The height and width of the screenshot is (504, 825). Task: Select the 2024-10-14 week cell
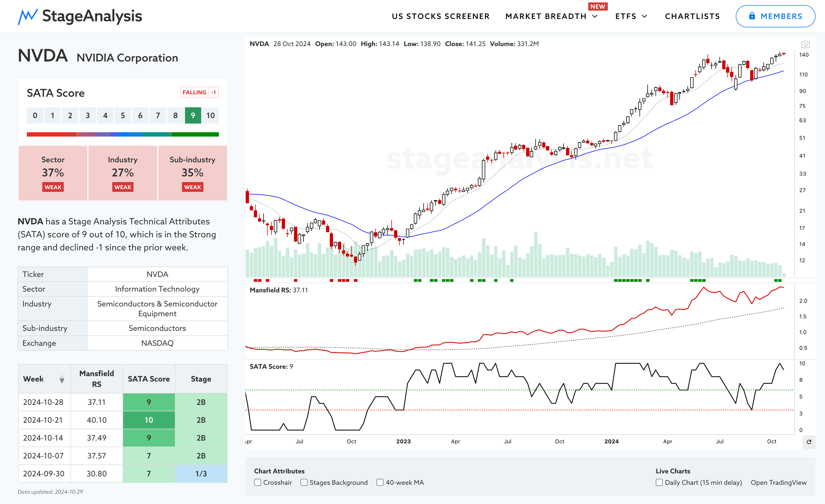click(44, 438)
